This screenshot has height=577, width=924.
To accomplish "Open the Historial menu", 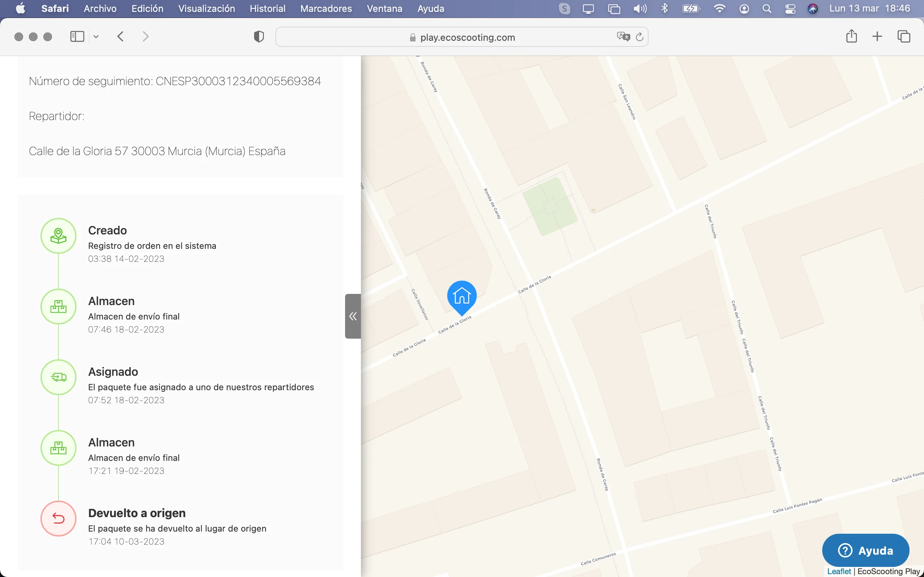I will pos(267,8).
